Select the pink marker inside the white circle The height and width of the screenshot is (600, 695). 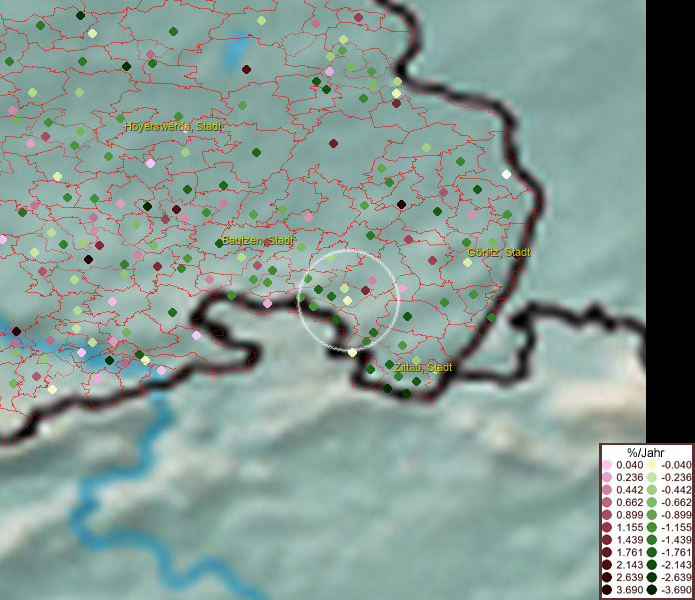[373, 280]
